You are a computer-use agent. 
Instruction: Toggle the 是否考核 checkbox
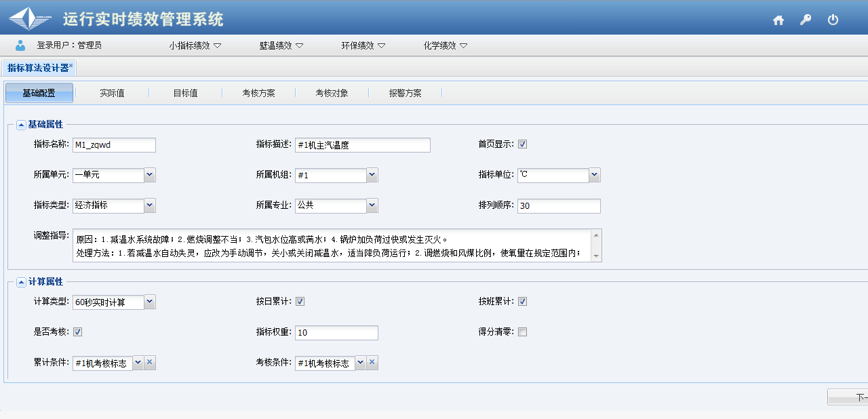(78, 332)
